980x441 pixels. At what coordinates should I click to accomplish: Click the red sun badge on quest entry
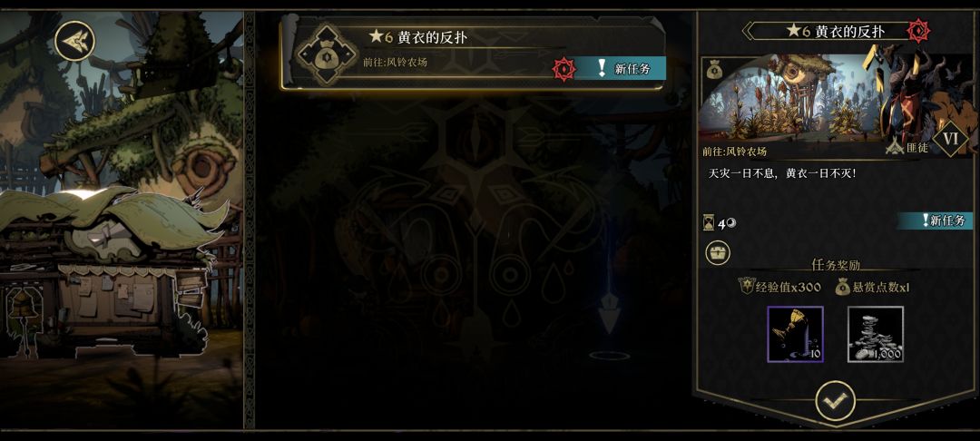point(564,69)
